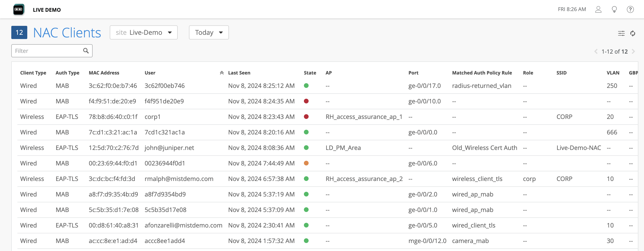This screenshot has width=644, height=251.
Task: Sort table by Client Type column
Action: click(33, 73)
